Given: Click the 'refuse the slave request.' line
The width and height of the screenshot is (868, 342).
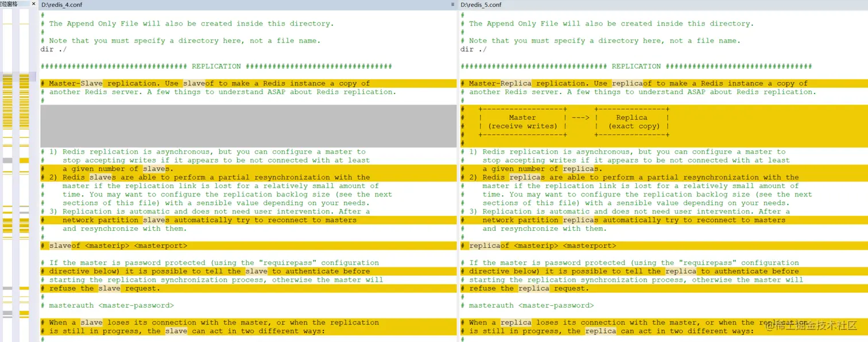Looking at the screenshot, I should click(248, 289).
